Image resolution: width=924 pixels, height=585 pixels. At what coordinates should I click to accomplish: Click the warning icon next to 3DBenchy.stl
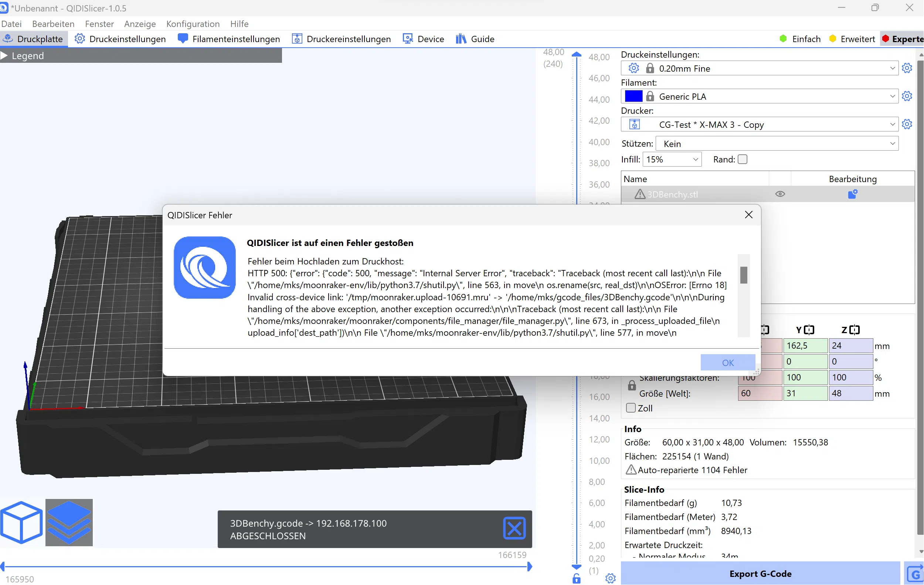[x=640, y=194]
